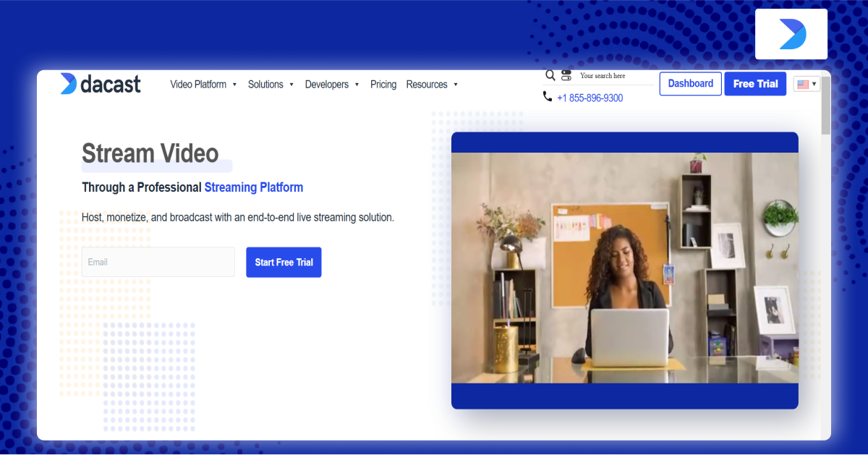Call the +1 855-896-9300 phone link
This screenshot has height=455, width=868.
click(590, 98)
